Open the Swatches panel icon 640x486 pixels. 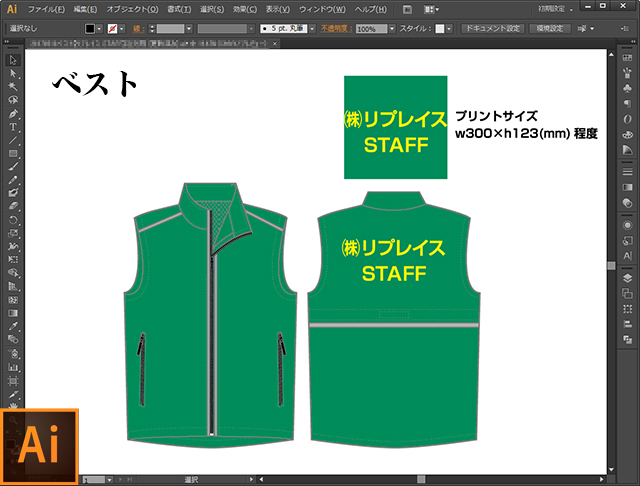(627, 59)
